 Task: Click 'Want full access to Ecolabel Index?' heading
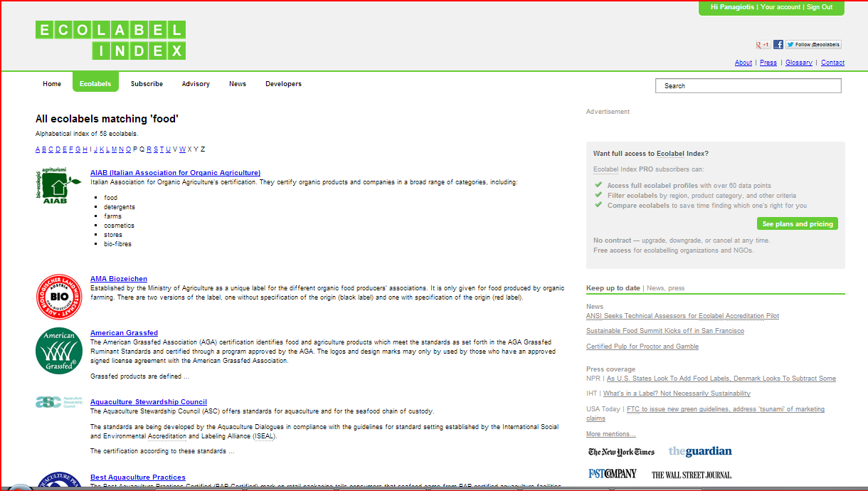pyautogui.click(x=651, y=154)
